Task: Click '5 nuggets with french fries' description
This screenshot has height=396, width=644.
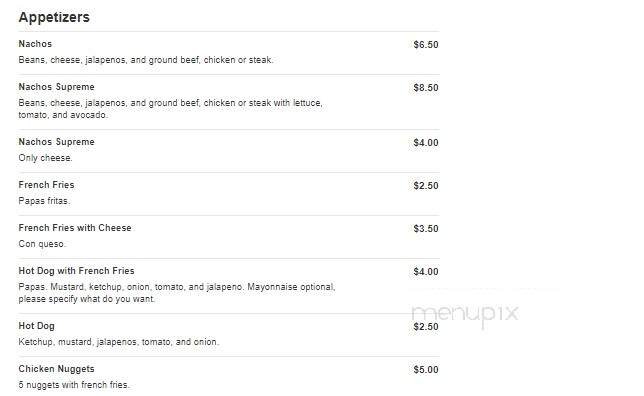Action: [74, 385]
